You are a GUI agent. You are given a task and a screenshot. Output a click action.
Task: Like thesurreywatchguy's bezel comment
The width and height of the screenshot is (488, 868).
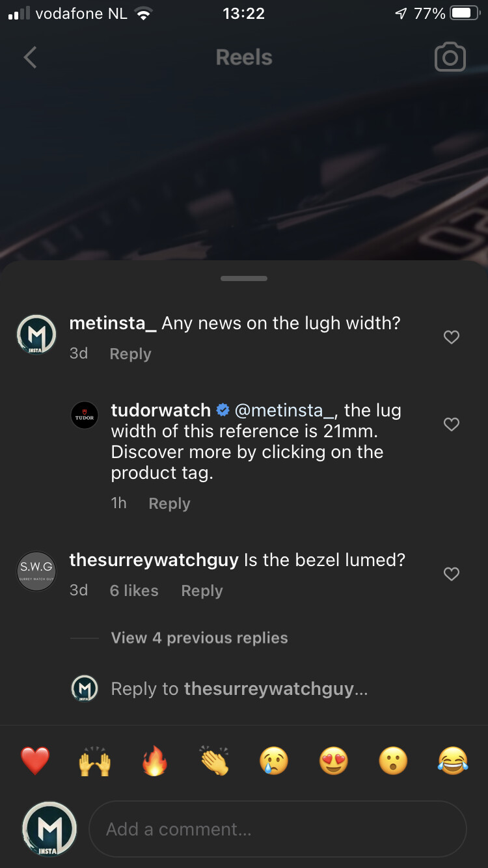point(451,574)
